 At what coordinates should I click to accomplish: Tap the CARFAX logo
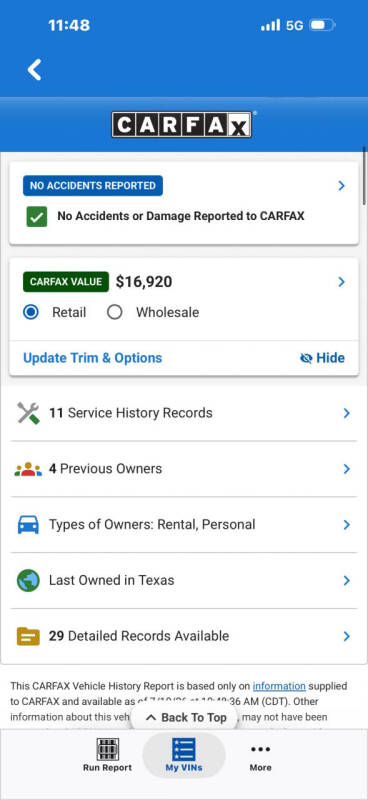coord(182,124)
